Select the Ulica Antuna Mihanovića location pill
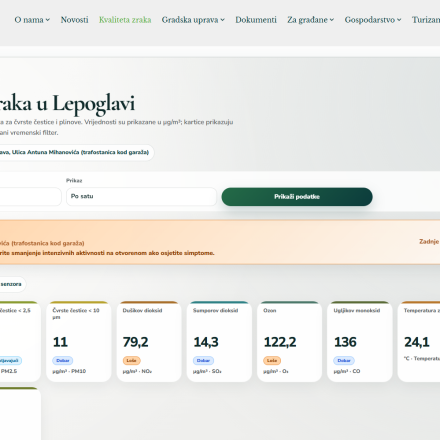 click(76, 152)
